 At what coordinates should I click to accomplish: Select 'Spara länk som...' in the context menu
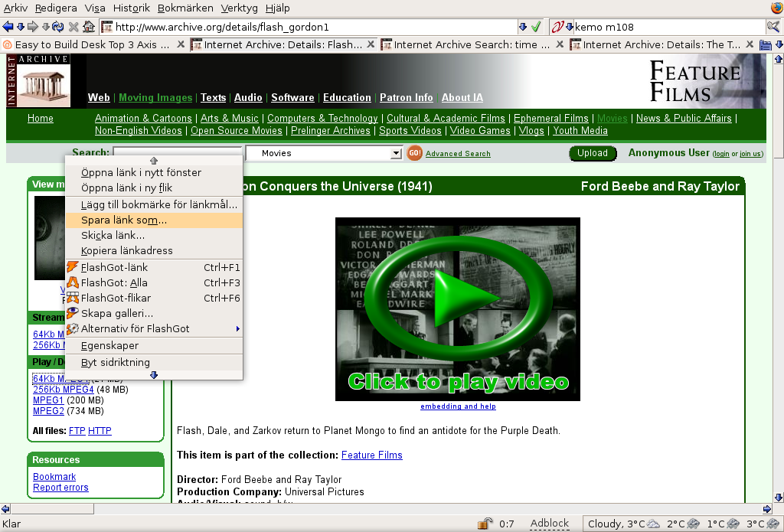point(154,220)
